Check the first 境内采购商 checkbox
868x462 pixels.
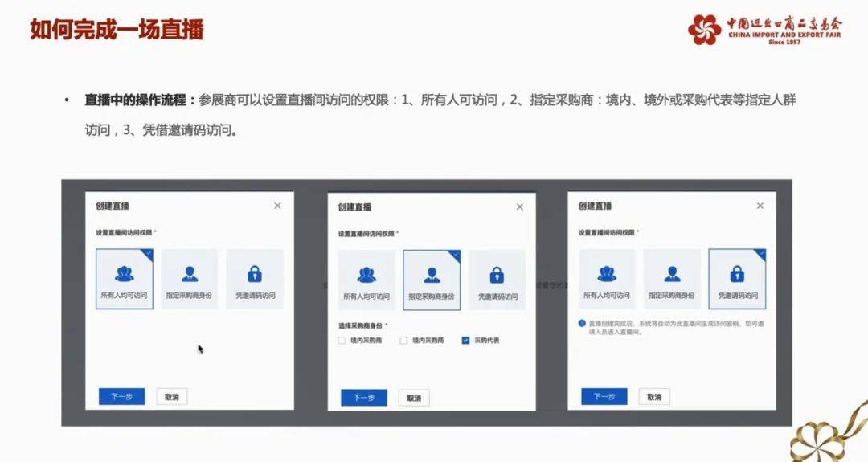click(342, 341)
